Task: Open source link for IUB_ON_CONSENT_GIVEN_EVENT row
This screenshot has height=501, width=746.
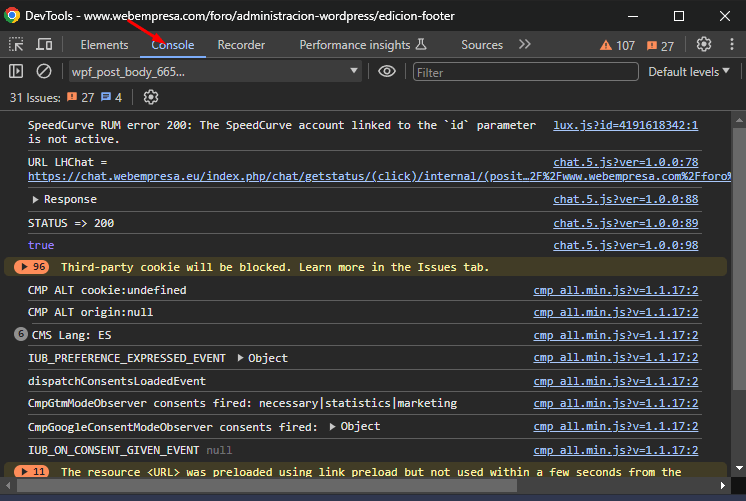Action: click(616, 450)
